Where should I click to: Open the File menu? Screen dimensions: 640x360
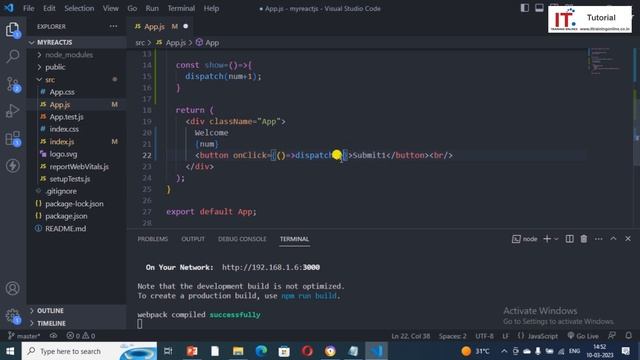click(29, 8)
